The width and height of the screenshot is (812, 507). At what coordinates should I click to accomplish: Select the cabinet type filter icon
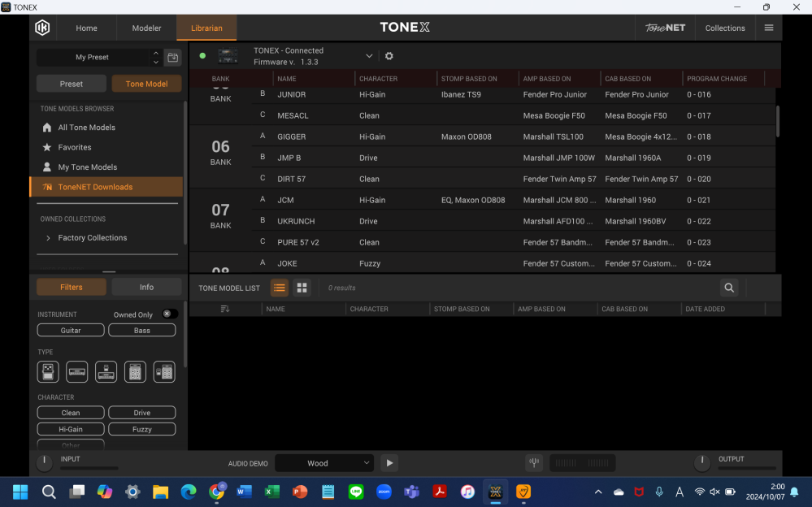[x=135, y=371]
